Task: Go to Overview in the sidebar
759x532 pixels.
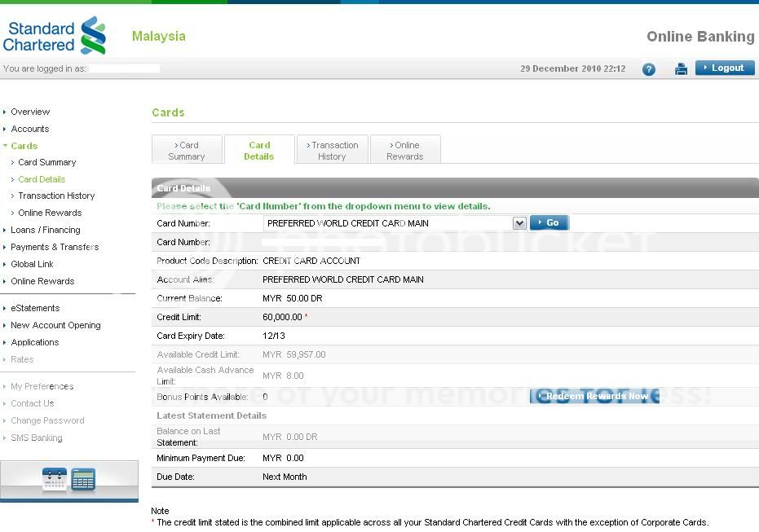Action: coord(30,112)
